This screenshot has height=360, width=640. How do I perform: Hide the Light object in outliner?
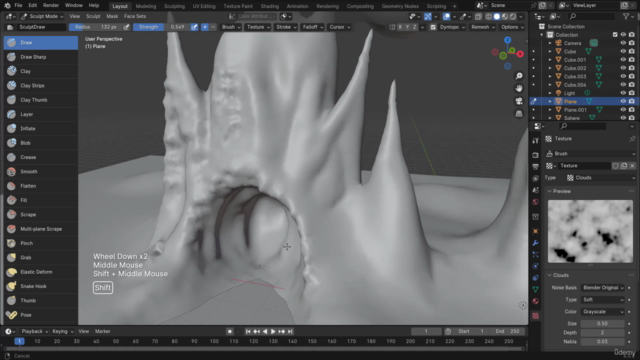point(623,93)
